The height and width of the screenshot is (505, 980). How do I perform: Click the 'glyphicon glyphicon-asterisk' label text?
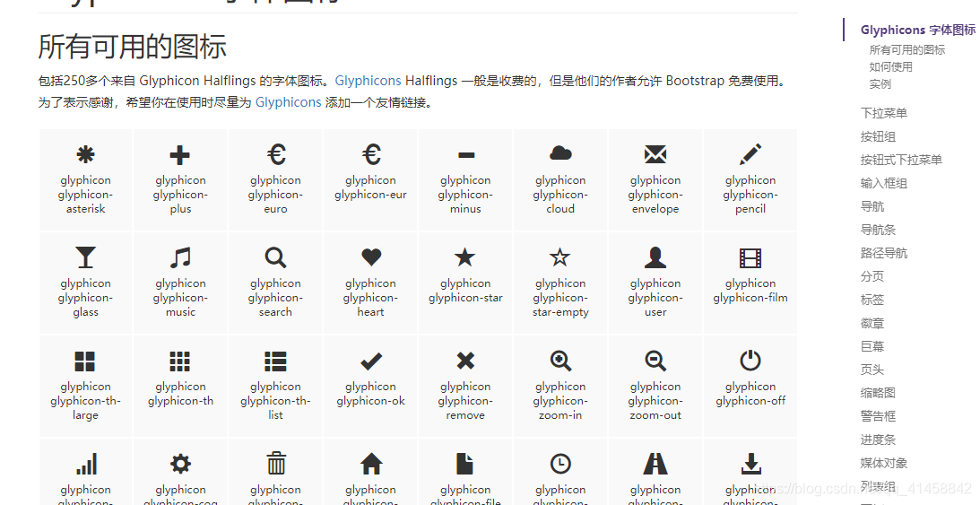pyautogui.click(x=85, y=195)
